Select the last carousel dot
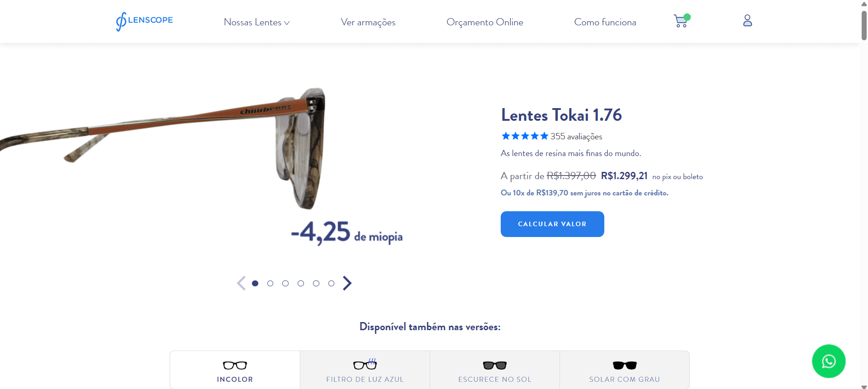Image resolution: width=868 pixels, height=389 pixels. (331, 283)
